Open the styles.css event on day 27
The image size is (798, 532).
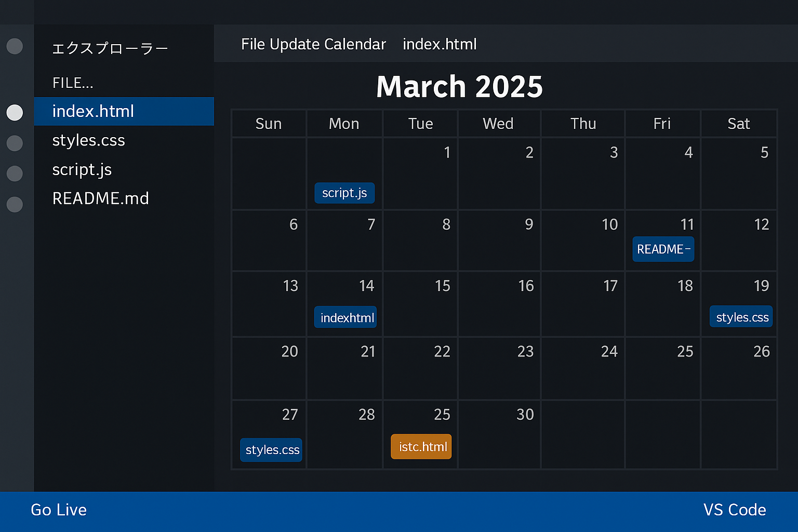[271, 450]
